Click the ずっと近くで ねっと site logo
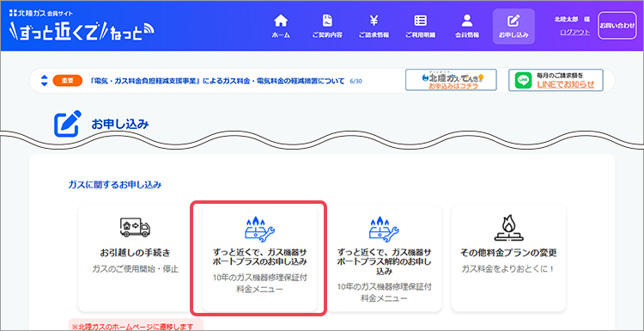The image size is (644, 331). click(82, 31)
